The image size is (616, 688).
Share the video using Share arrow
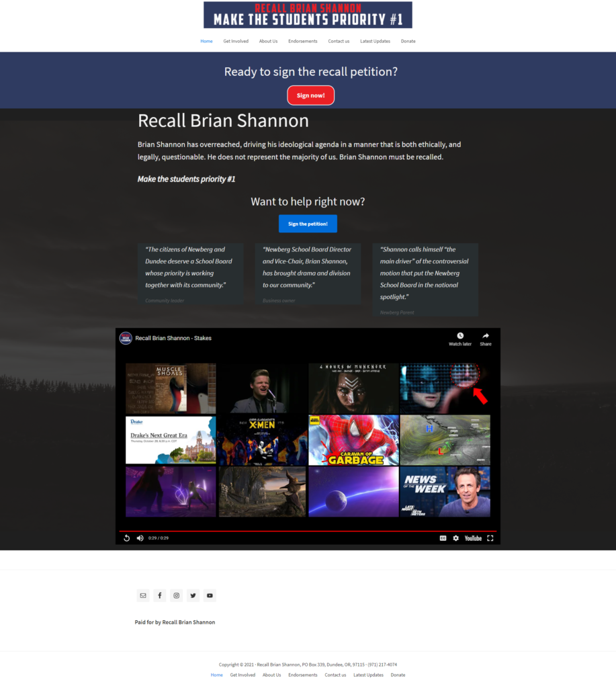tap(486, 339)
